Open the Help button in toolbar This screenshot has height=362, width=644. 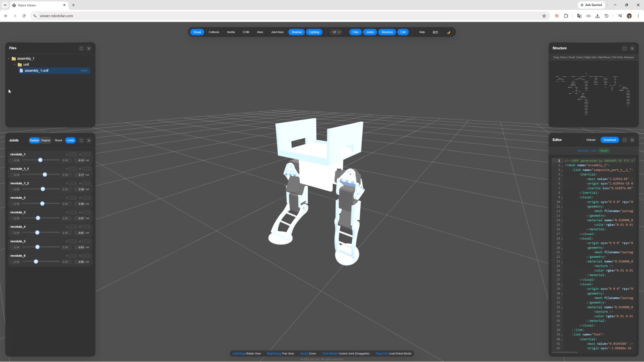pyautogui.click(x=422, y=32)
